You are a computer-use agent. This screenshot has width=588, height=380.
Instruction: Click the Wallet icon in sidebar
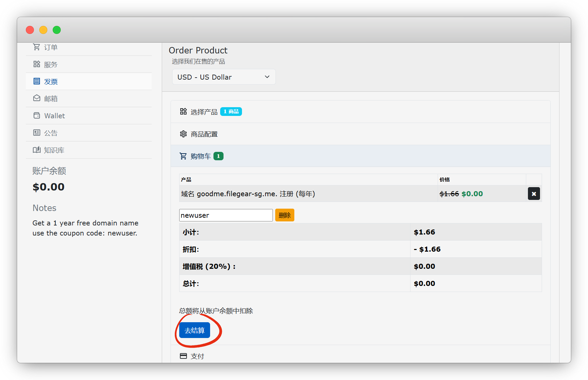37,116
